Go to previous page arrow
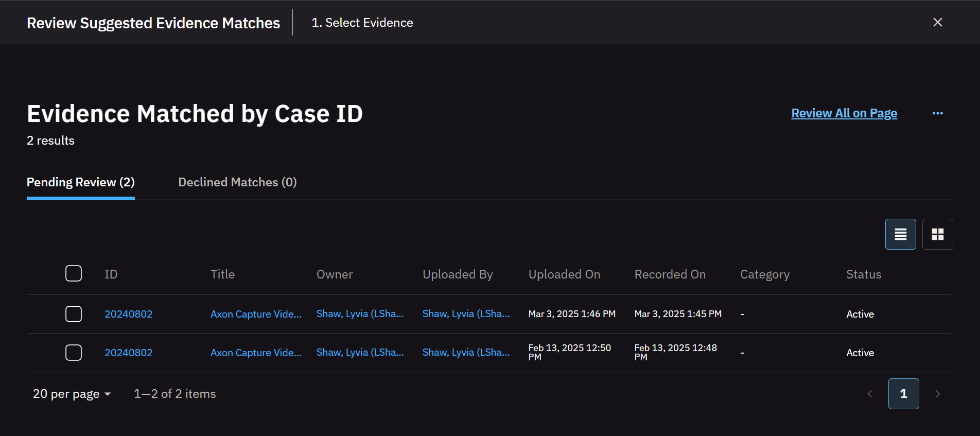 coord(869,394)
